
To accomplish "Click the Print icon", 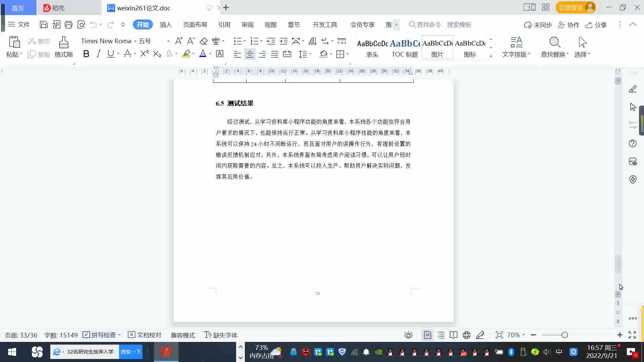I will point(68,24).
